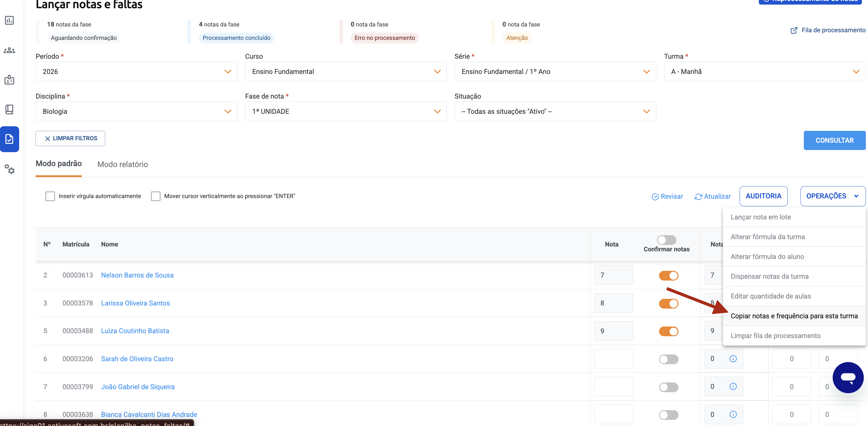Click the AUDITORIA button
Viewport: 868px width, 426px height.
point(763,196)
